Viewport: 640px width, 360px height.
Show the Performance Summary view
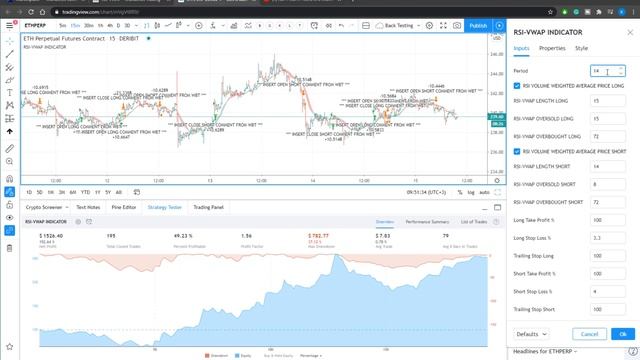tap(427, 222)
